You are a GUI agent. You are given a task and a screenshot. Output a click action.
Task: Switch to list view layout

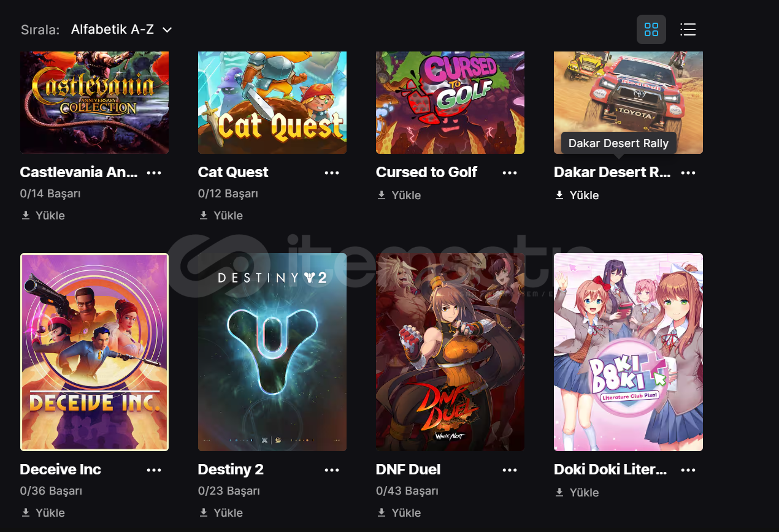tap(688, 29)
